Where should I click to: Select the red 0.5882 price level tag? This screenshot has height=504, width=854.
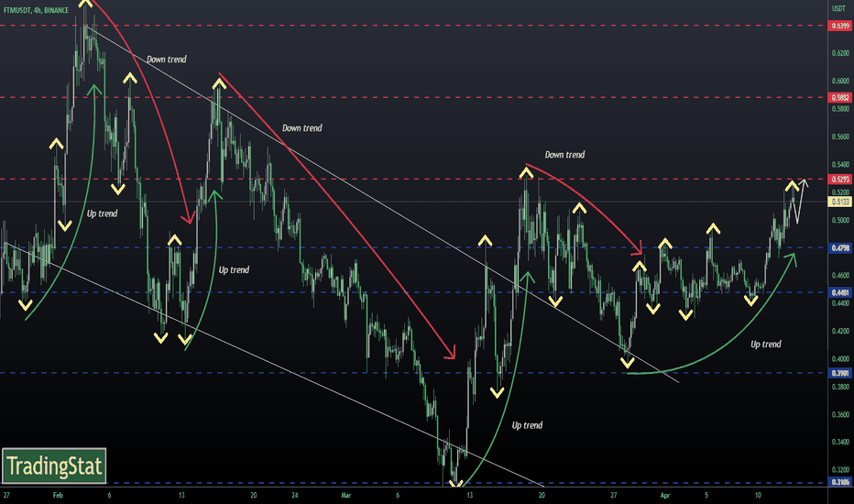[840, 97]
